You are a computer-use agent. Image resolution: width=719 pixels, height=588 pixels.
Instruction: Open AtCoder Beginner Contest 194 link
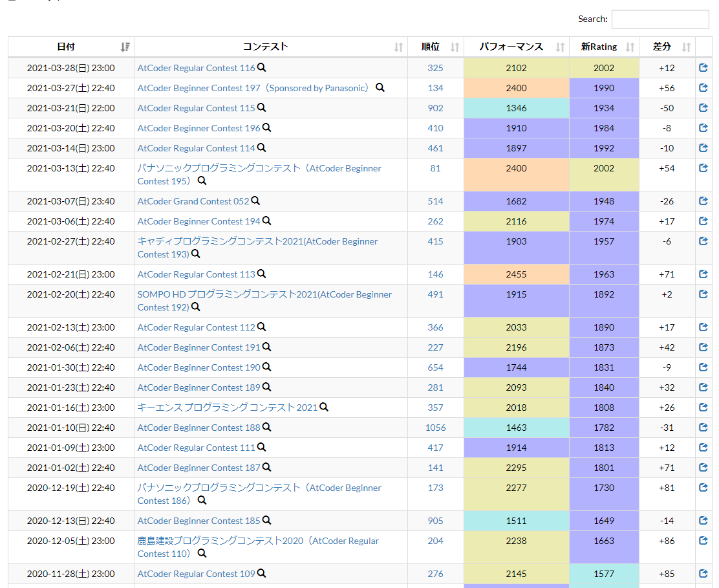pyautogui.click(x=199, y=221)
